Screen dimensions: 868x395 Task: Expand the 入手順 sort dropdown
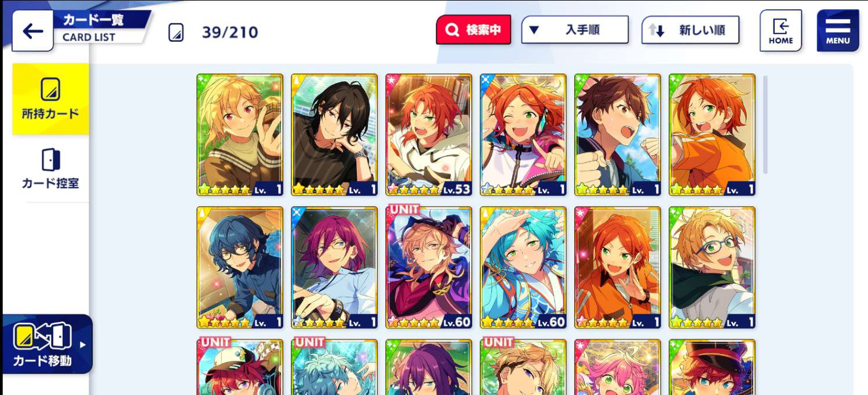575,30
